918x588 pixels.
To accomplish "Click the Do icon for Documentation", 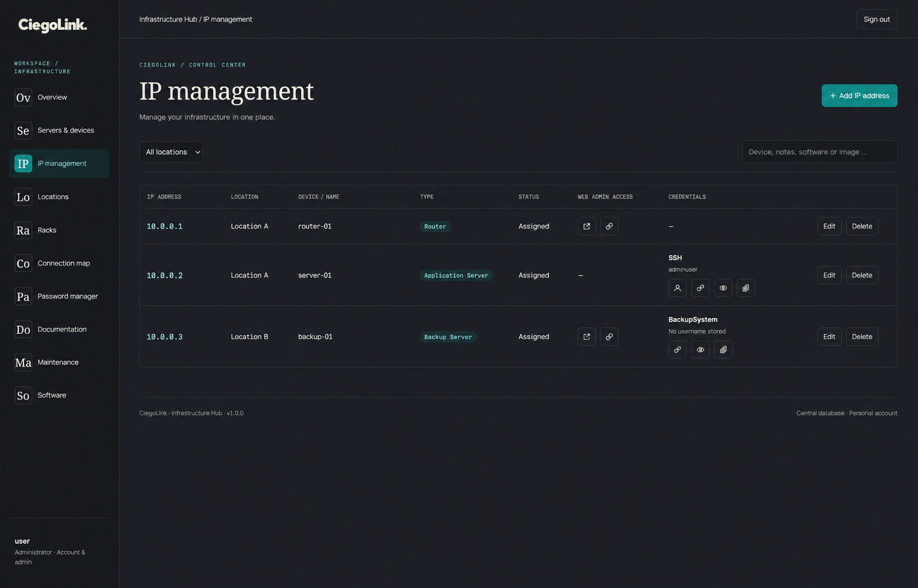I will coord(23,330).
